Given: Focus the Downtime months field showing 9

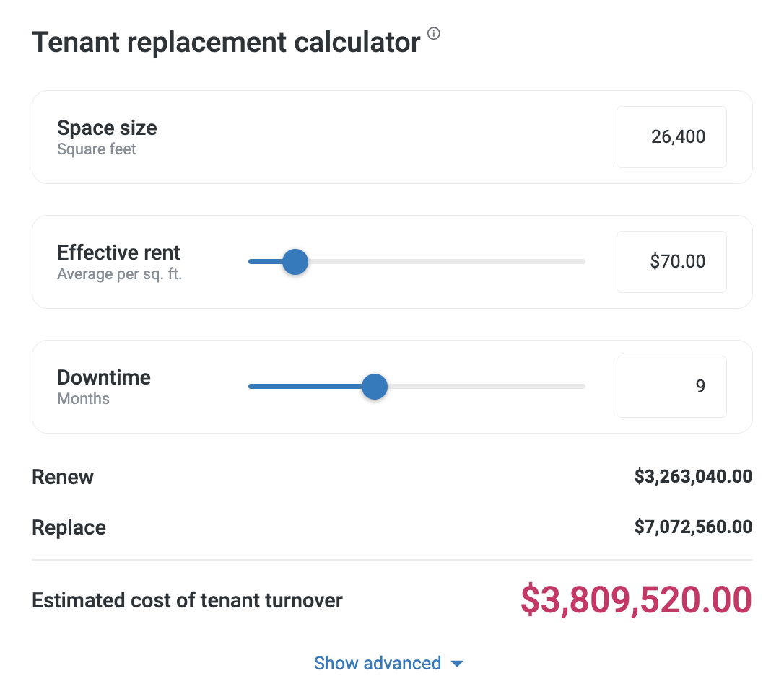Looking at the screenshot, I should tap(671, 387).
